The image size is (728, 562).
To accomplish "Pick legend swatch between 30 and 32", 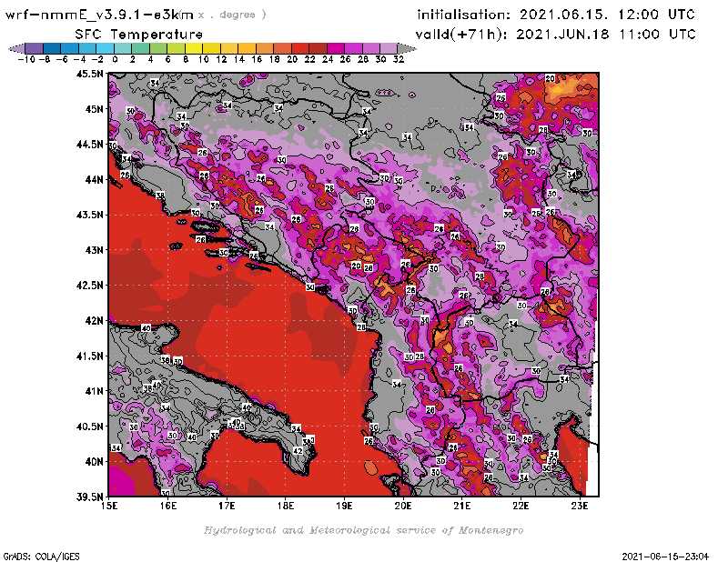I will coord(389,48).
